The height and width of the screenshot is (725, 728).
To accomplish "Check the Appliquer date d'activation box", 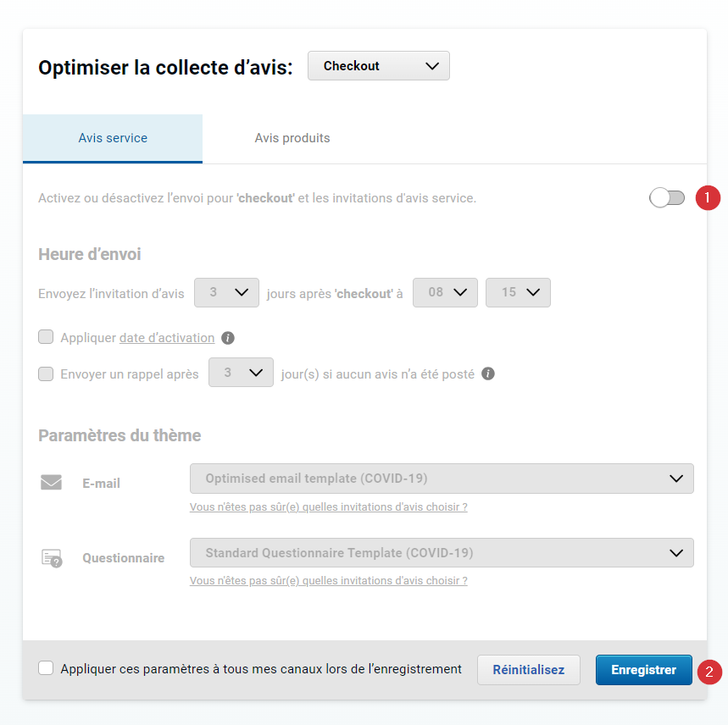I will [46, 337].
